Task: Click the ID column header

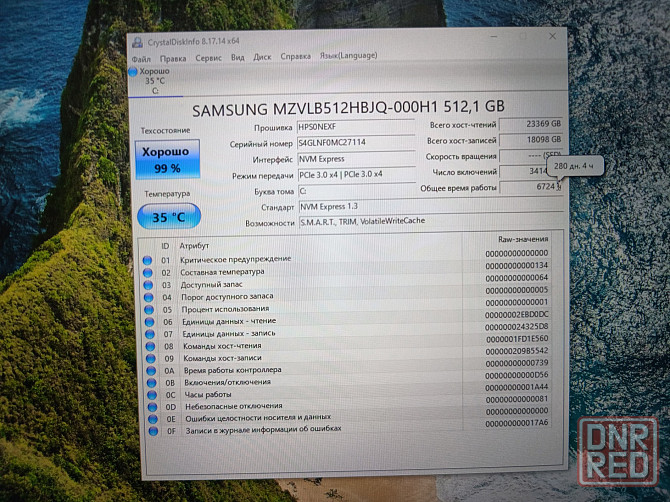Action: (165, 246)
